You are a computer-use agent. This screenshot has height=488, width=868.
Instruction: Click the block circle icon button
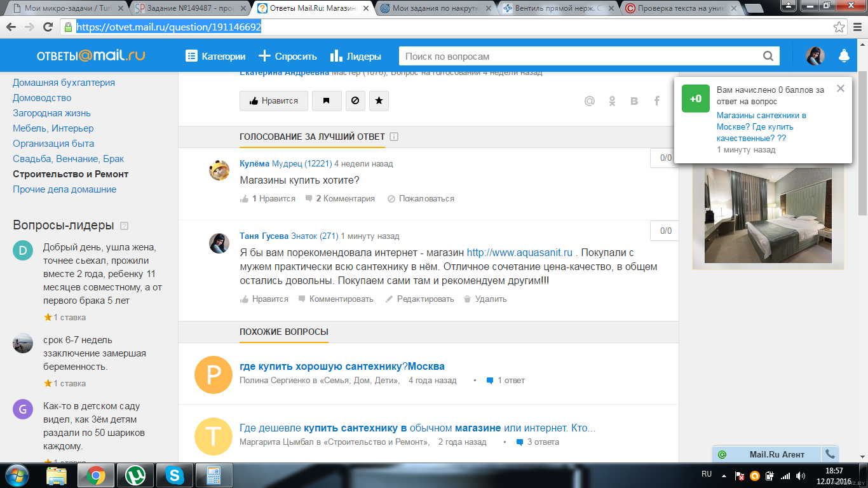click(x=355, y=100)
